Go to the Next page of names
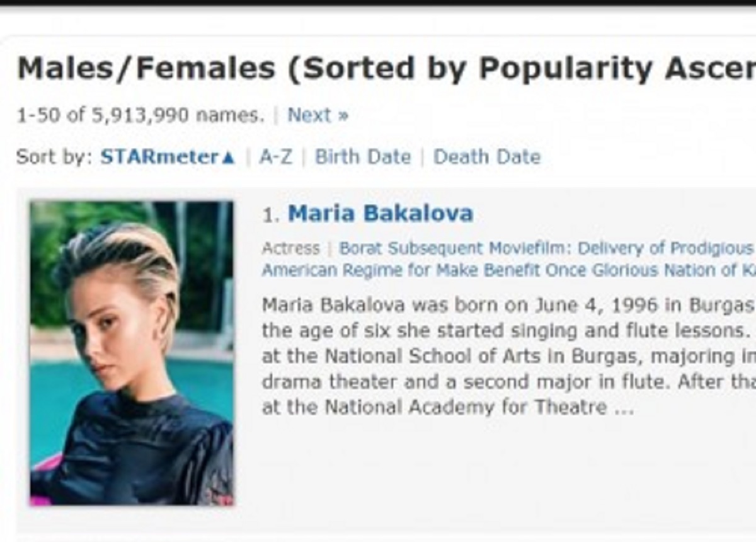Viewport: 756px width, 542px height. click(318, 115)
